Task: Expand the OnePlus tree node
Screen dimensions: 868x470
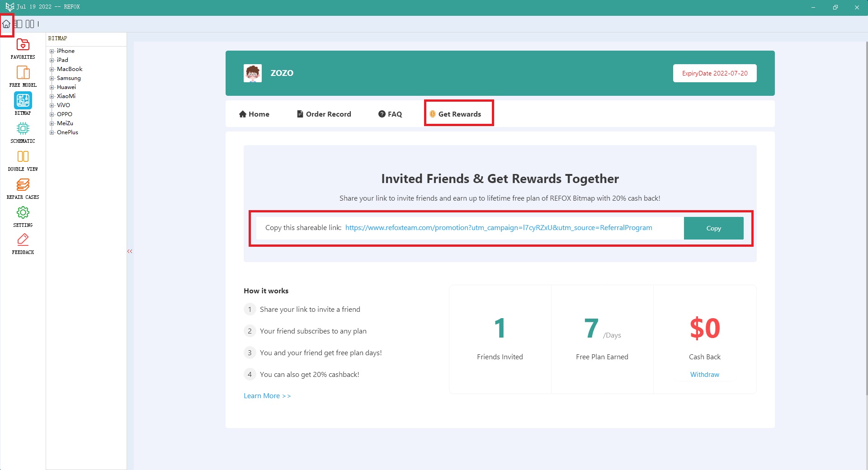Action: 52,132
